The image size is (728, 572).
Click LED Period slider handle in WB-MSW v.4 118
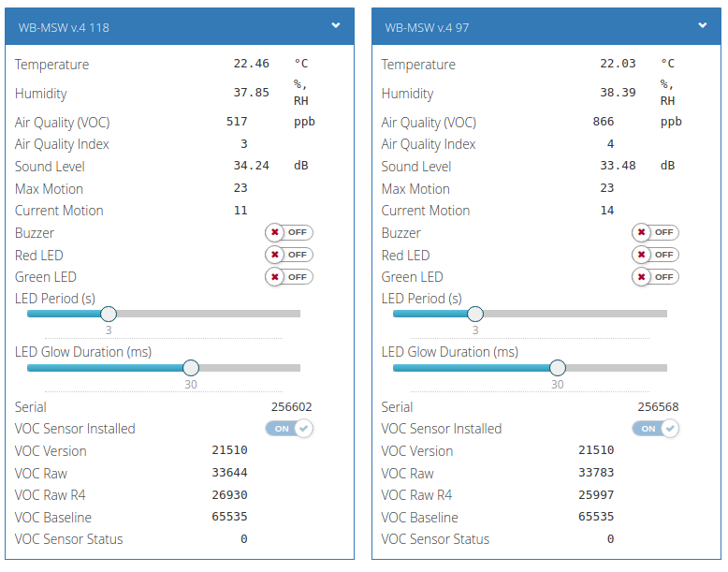click(x=109, y=315)
